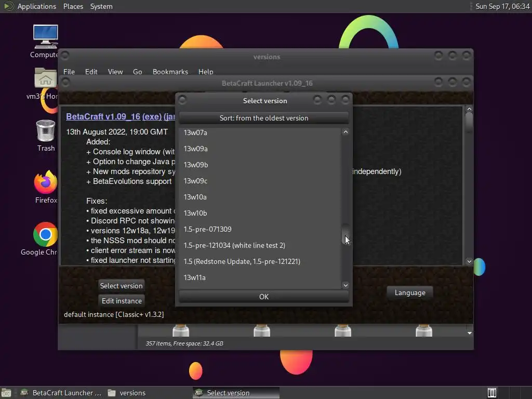Open View menu in versions window
The height and width of the screenshot is (399, 532).
tap(115, 72)
